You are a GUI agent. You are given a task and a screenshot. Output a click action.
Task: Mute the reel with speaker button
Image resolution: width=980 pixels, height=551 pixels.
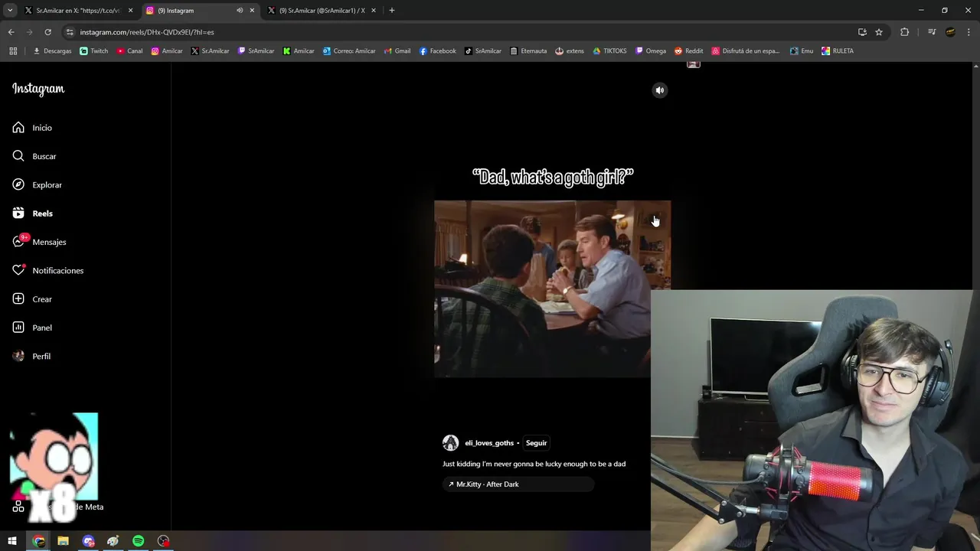click(x=660, y=90)
